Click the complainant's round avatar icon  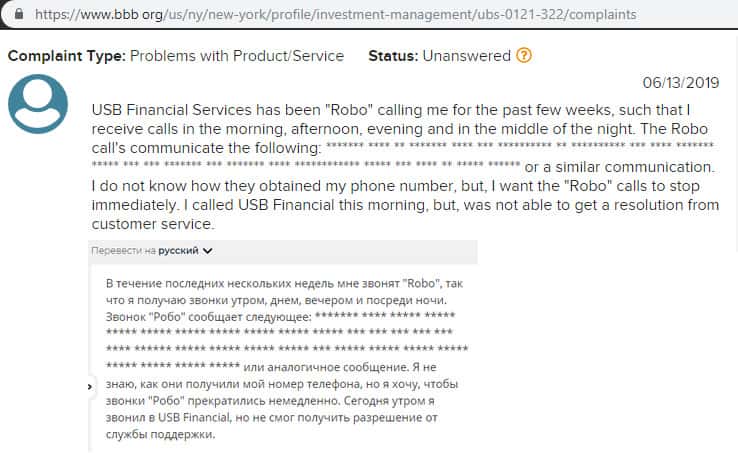pyautogui.click(x=38, y=103)
